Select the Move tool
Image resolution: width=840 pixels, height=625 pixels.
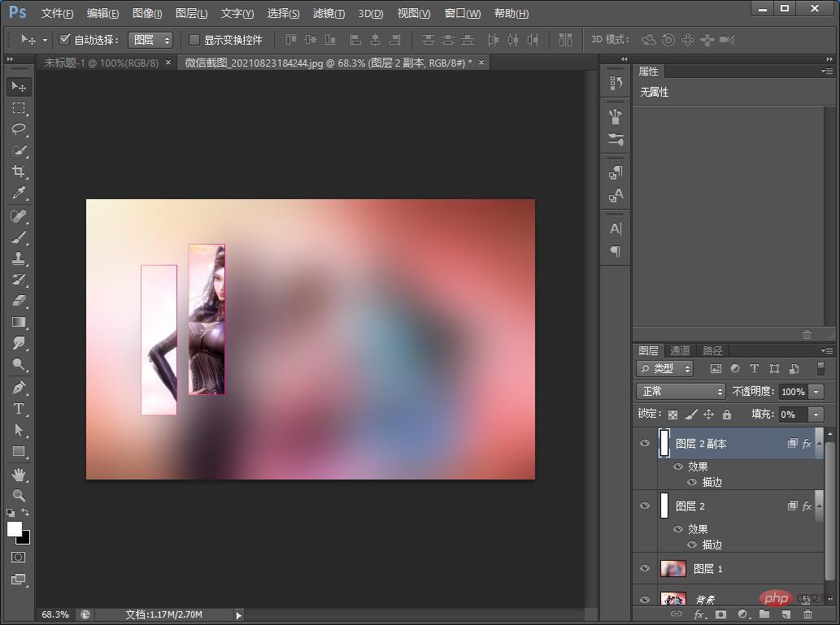click(x=19, y=86)
